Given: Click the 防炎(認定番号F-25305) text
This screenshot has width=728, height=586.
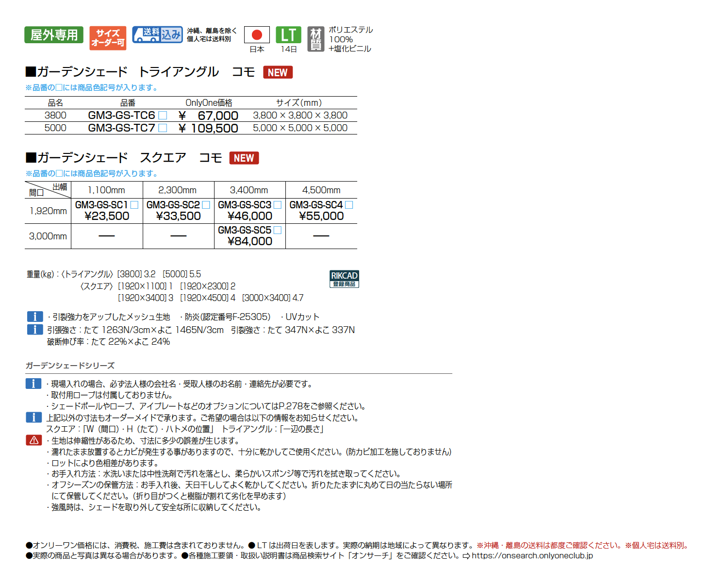Looking at the screenshot, I should point(227,317).
